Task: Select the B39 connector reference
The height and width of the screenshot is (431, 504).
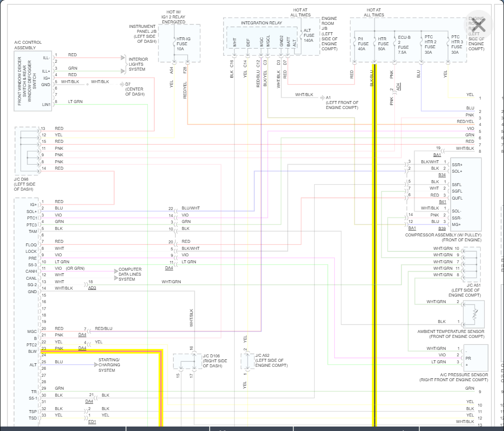Action: 442,228
